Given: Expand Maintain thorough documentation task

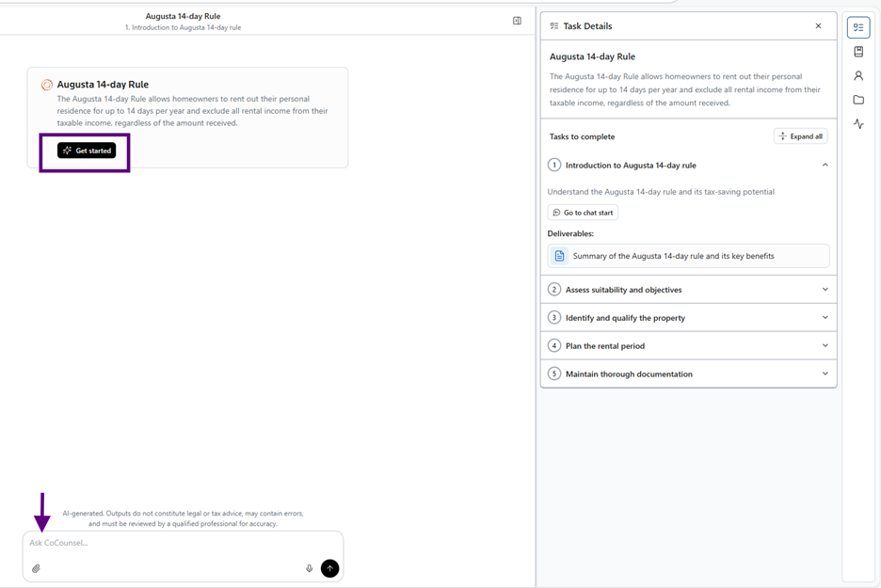Looking at the screenshot, I should coord(825,374).
